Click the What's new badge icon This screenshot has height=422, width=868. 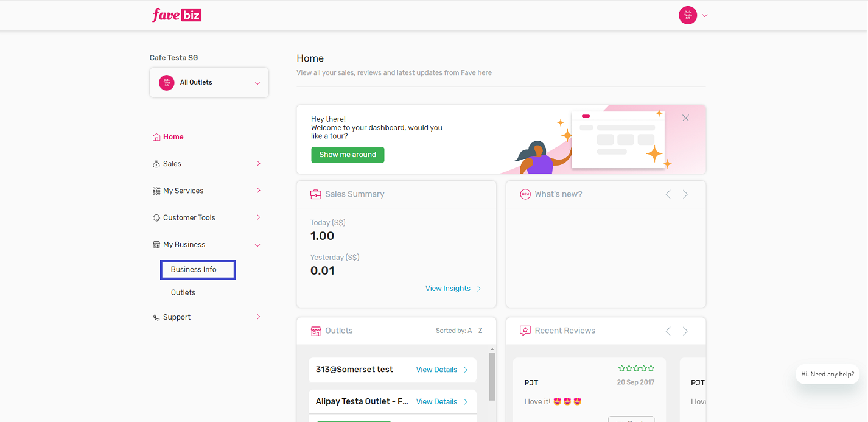click(x=525, y=194)
